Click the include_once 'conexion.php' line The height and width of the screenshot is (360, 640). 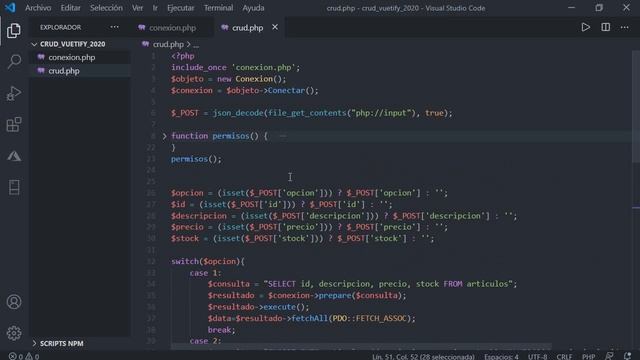point(236,68)
